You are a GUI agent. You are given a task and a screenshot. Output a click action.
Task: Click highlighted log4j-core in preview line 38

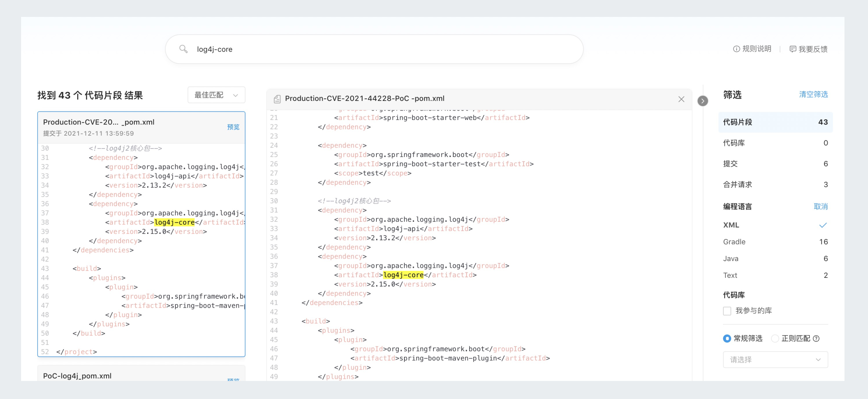pos(403,275)
